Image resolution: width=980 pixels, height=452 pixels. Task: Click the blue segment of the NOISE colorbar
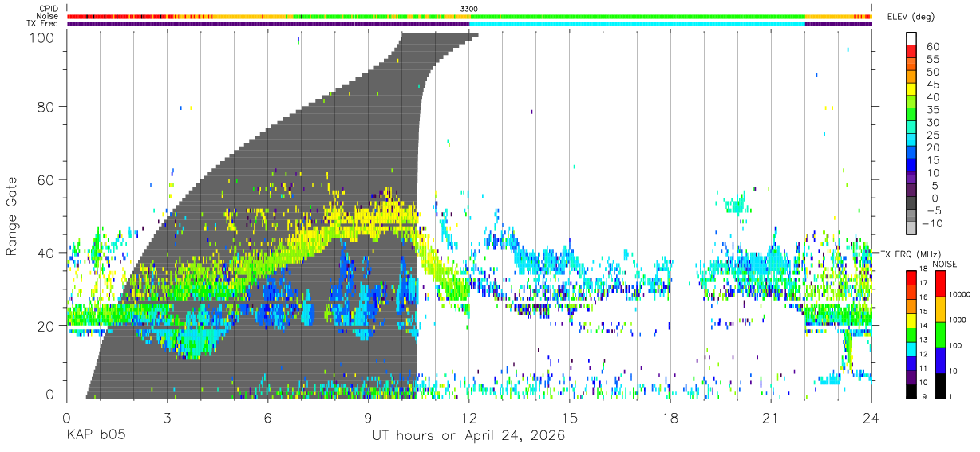940,360
